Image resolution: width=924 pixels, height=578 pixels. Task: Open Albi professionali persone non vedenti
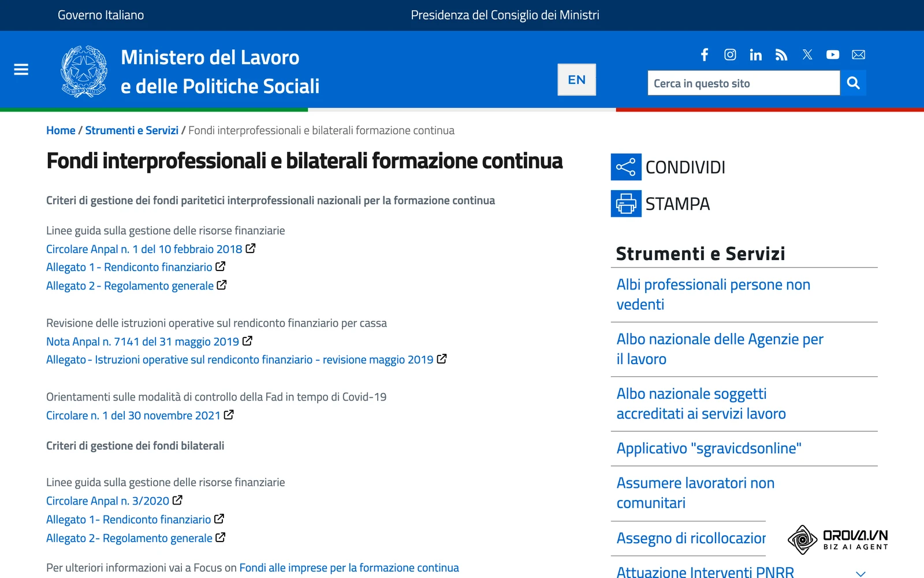(713, 295)
